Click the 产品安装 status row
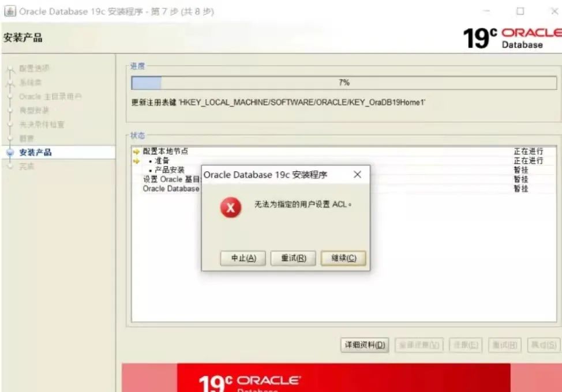Screen dimensions: 562x392 click(344, 169)
